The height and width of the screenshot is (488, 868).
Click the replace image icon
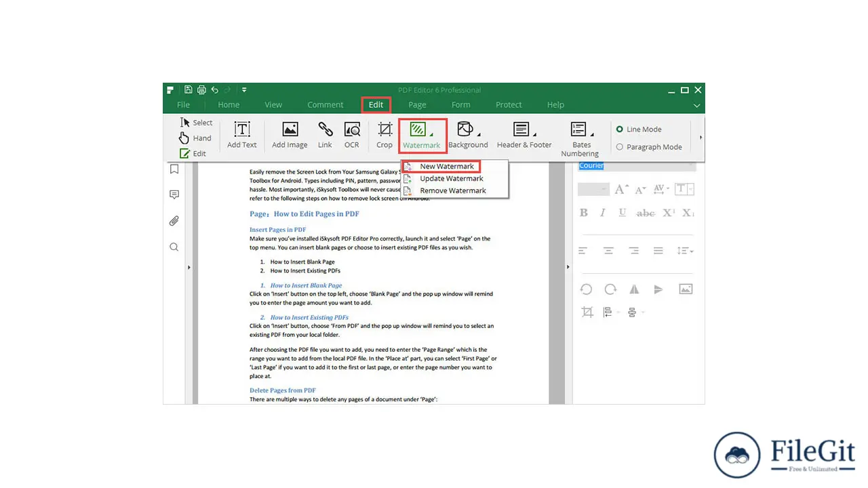pos(686,289)
